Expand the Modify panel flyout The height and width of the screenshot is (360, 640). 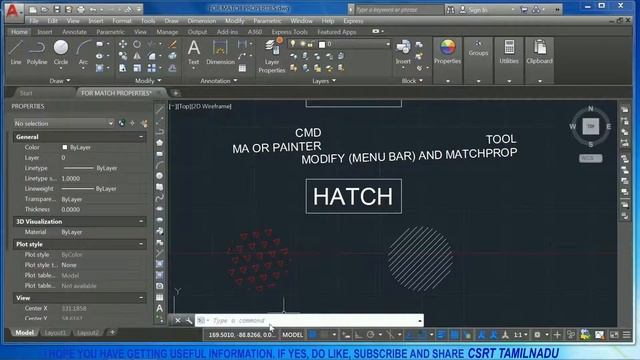tap(149, 81)
